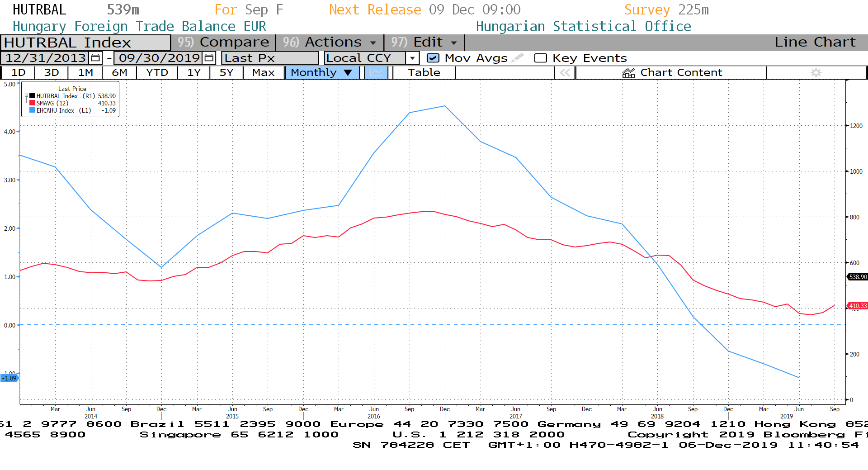Click the blue EHCAHU Index legend swatch
Screen dimensions: 868x470
(x=32, y=110)
